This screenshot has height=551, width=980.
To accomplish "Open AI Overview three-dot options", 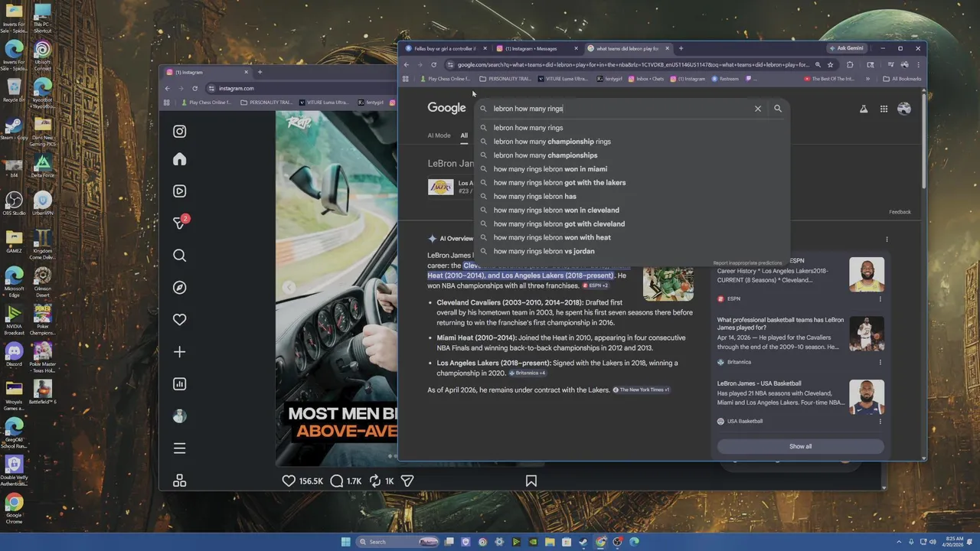I will click(x=887, y=239).
